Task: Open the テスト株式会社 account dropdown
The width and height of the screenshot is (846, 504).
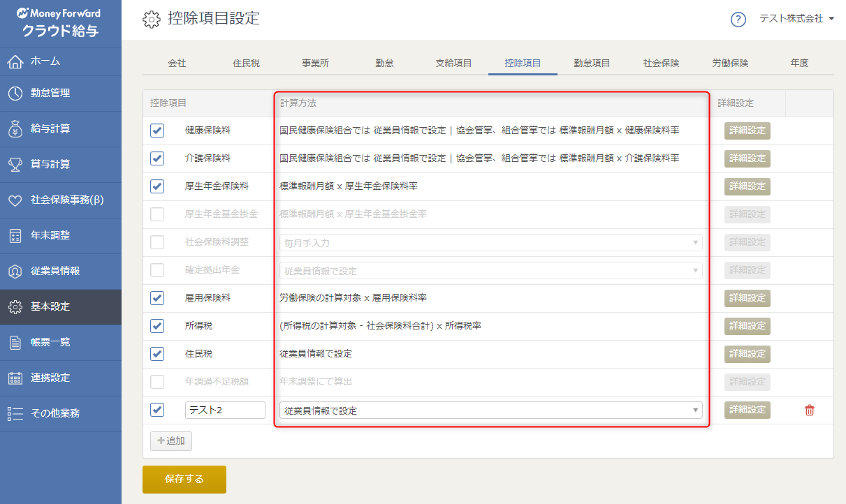Action: click(797, 19)
